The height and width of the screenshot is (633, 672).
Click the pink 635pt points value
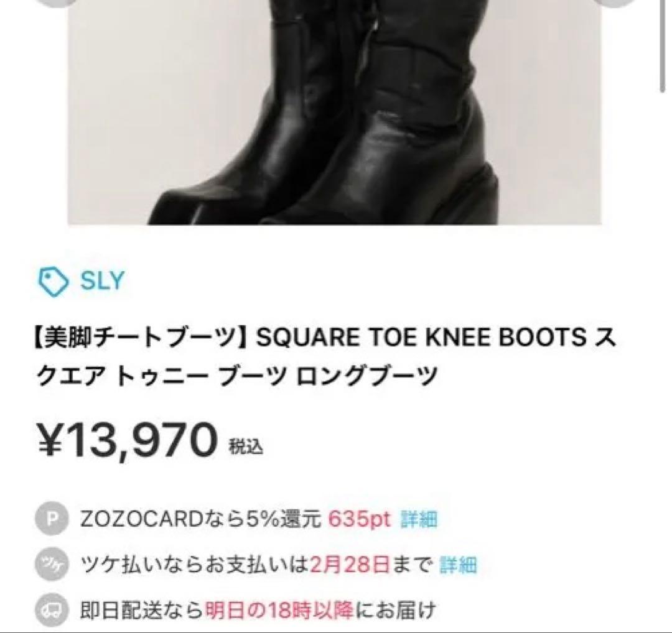click(360, 519)
